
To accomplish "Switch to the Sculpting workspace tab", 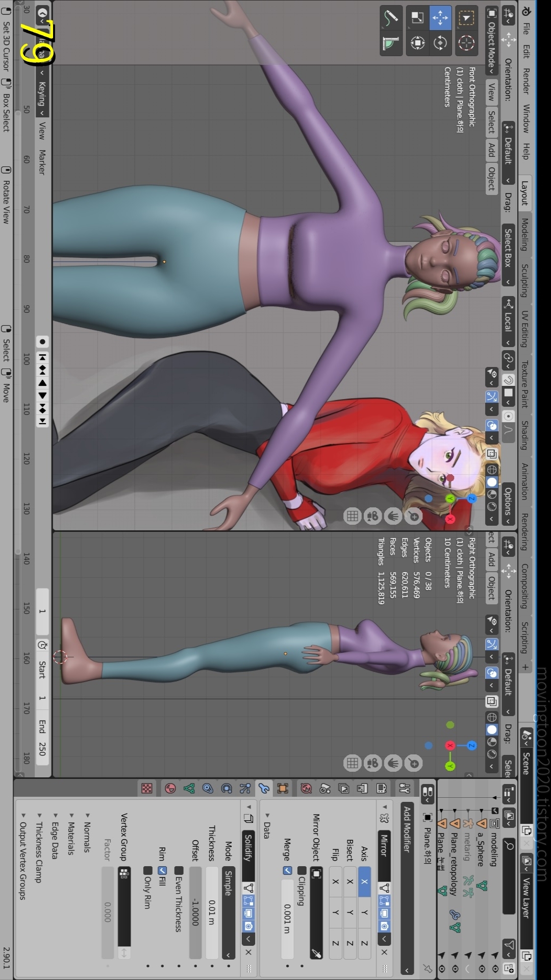I will (525, 280).
